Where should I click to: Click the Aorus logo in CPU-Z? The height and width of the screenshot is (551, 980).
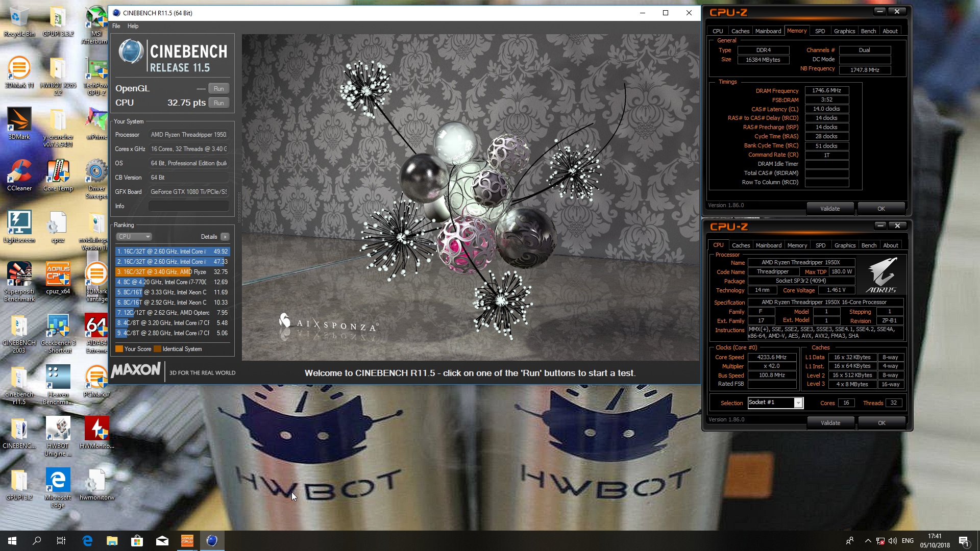point(881,275)
